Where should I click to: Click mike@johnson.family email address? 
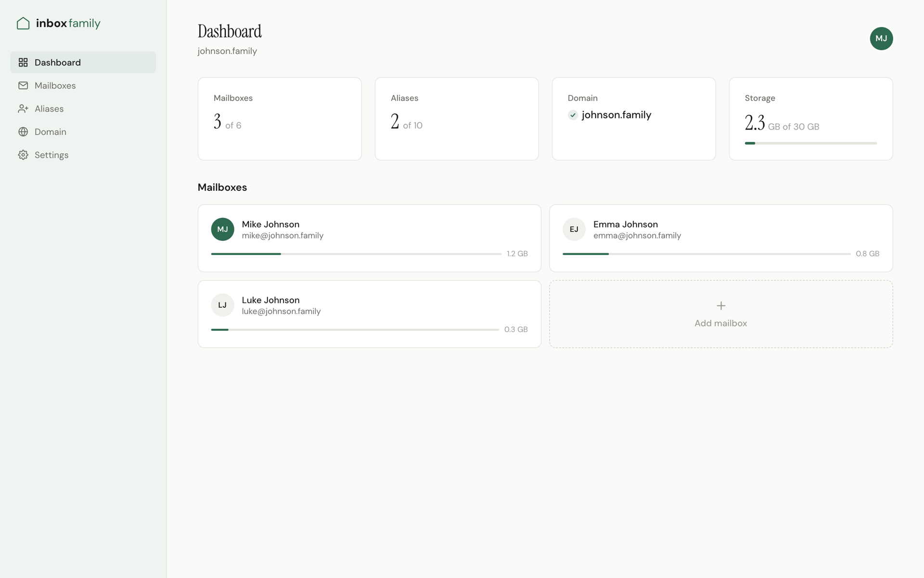point(282,236)
